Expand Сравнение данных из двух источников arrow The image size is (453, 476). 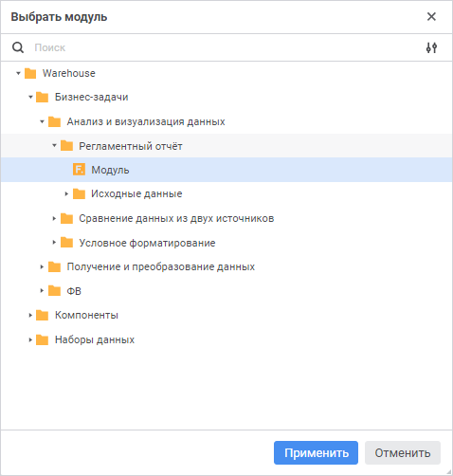pos(54,218)
